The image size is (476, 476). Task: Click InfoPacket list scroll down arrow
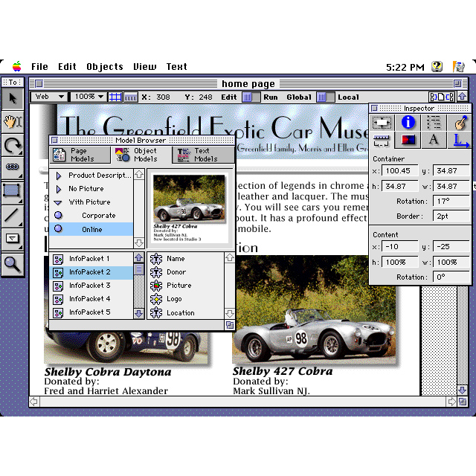139,313
